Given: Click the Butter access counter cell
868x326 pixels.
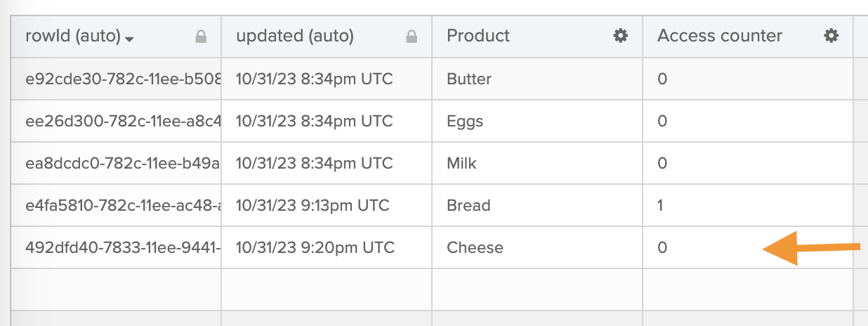Looking at the screenshot, I should [662, 79].
